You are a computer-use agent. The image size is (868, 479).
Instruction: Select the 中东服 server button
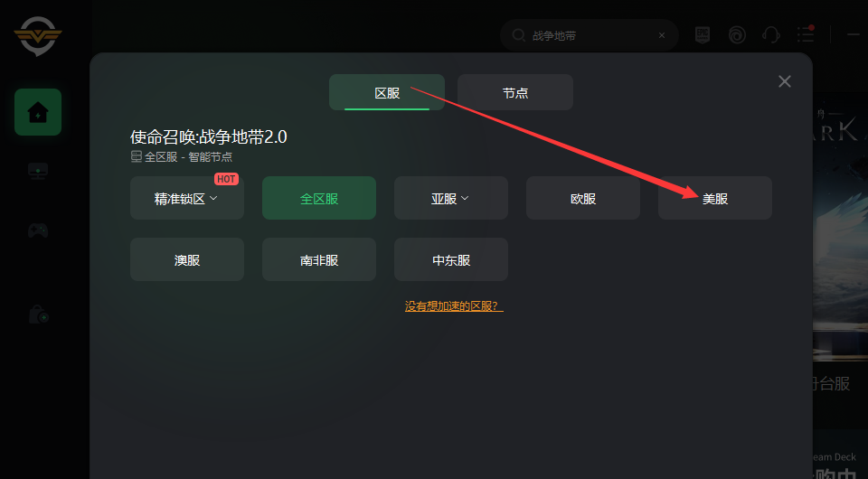point(450,259)
